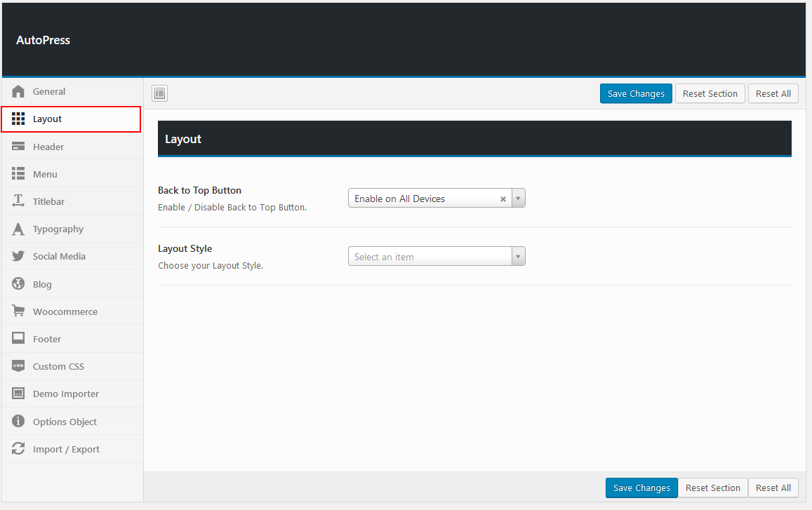Screen dimensions: 812x510
Task: Click the AutoPress title text
Action: [43, 40]
